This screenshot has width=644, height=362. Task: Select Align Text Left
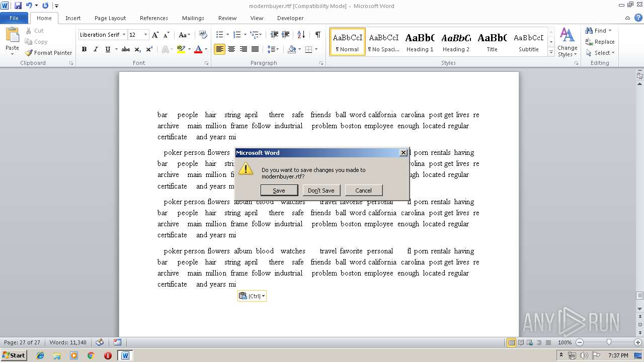tap(219, 49)
